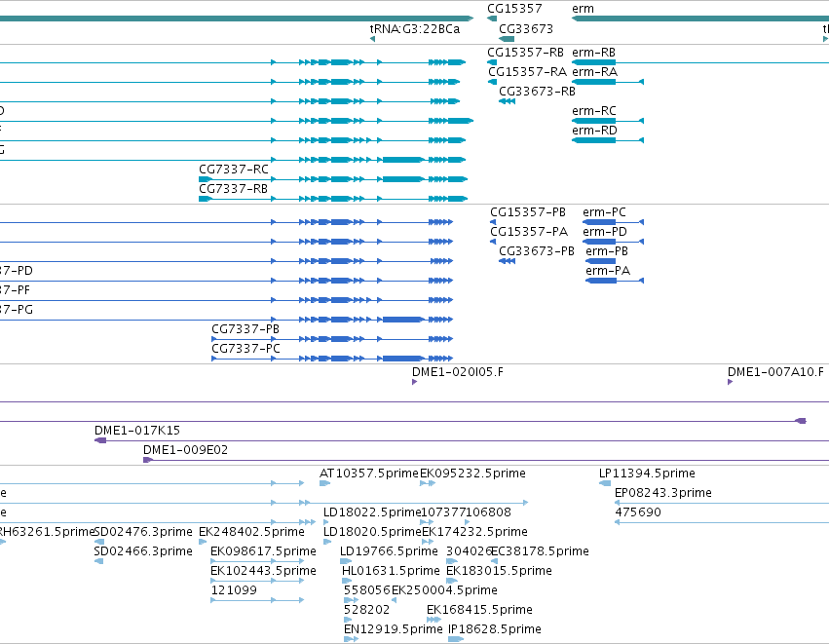Image resolution: width=829 pixels, height=644 pixels.
Task: Select the LP11394.5prime EST
Action: coord(605,483)
